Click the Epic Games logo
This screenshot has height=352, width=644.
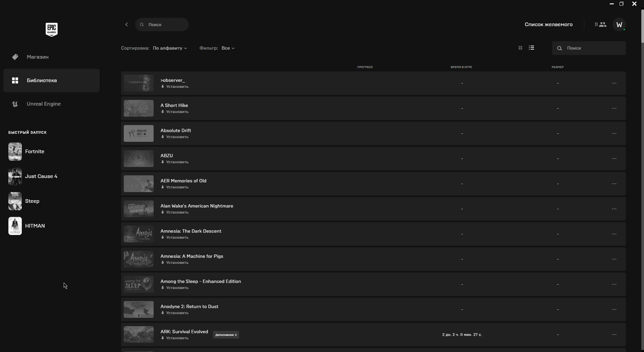(52, 30)
